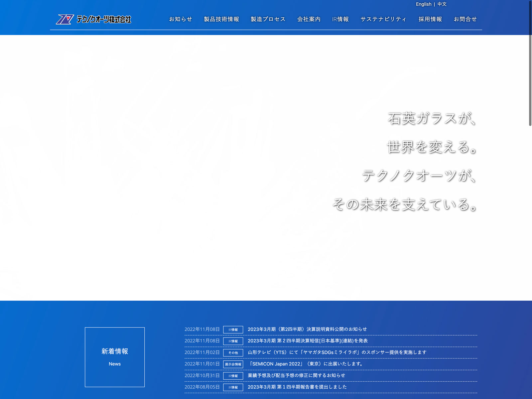Open 決算説明資料公開のお知らせ news item

(x=307, y=329)
